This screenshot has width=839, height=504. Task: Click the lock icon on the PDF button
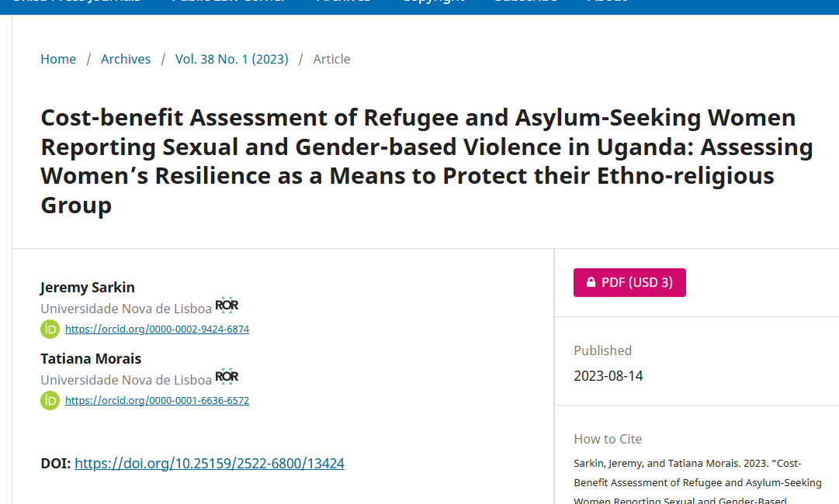(591, 283)
